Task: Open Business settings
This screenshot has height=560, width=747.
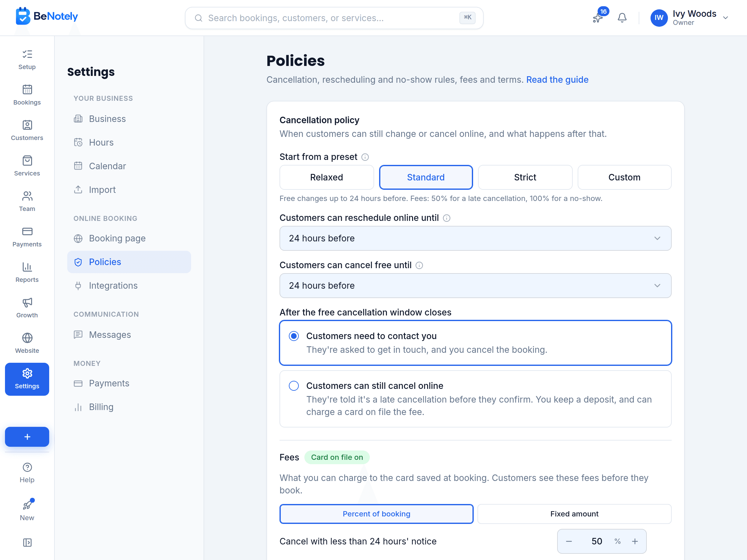Action: (x=129, y=119)
